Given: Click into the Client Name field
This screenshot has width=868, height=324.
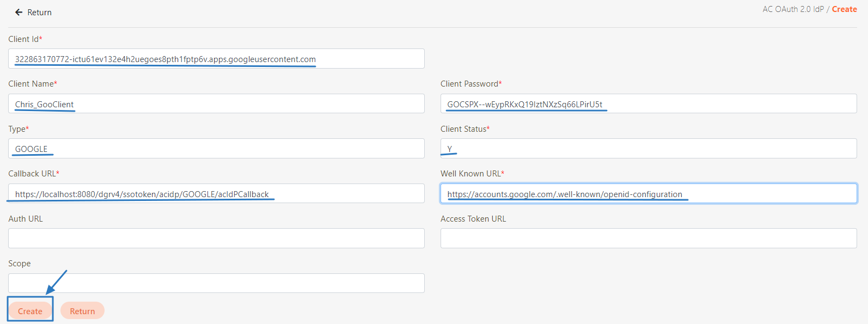Looking at the screenshot, I should [216, 104].
